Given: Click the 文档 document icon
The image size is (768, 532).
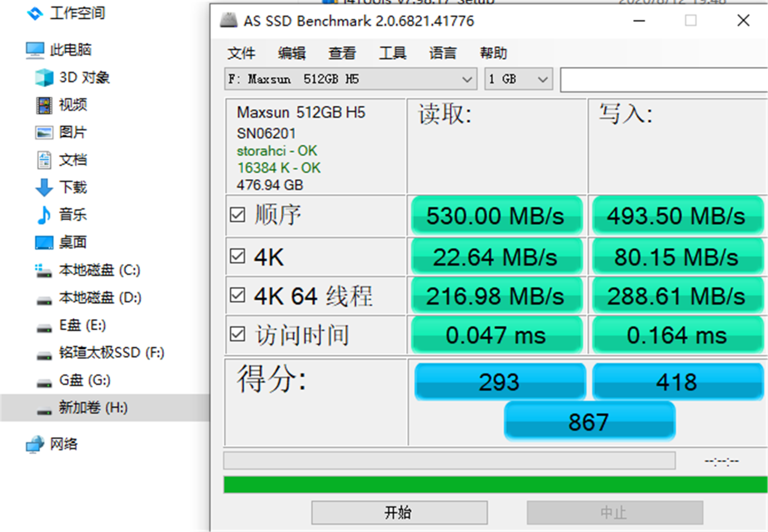Looking at the screenshot, I should pos(44,160).
